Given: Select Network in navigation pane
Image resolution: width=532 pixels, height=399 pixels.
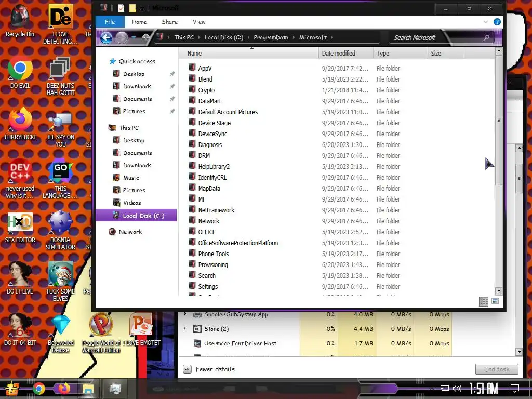Looking at the screenshot, I should (x=130, y=232).
